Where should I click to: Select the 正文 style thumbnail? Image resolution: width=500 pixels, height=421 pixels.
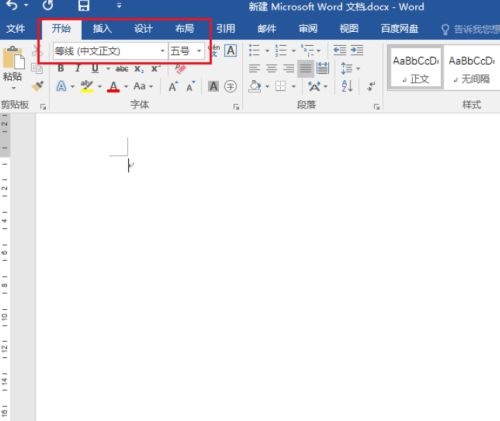(416, 68)
